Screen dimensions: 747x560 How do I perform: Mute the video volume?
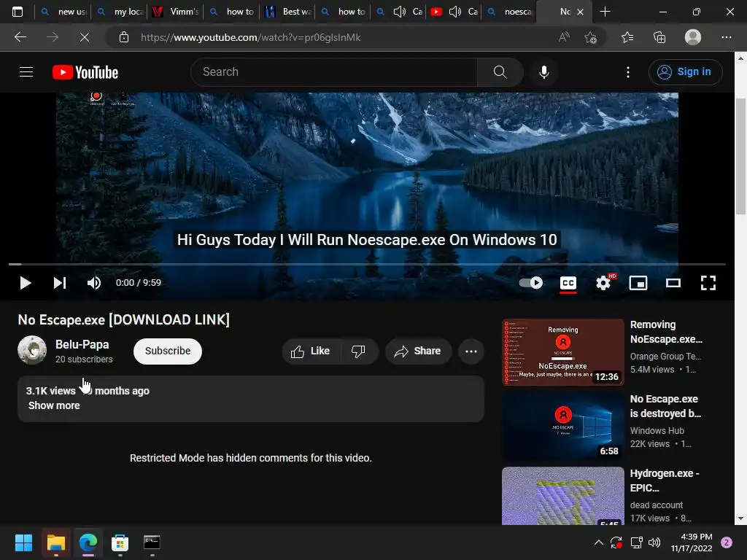coord(94,283)
